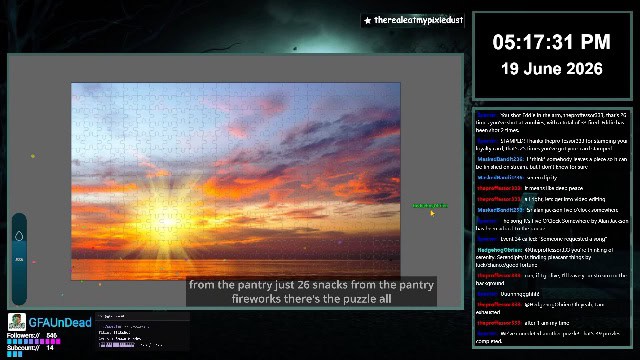Image resolution: width=640 pixels, height=360 pixels.
Task: Click HedgehogObrien's username in chat
Action: (x=500, y=250)
